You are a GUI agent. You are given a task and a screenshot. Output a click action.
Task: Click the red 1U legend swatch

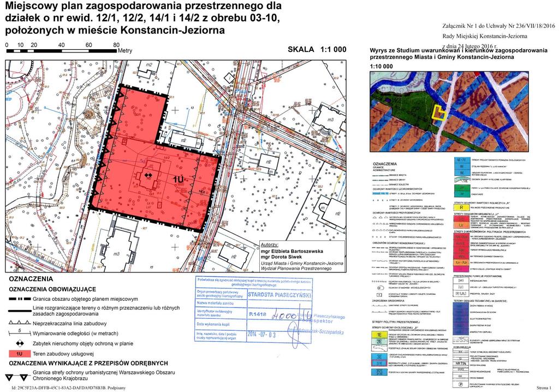tap(20, 353)
